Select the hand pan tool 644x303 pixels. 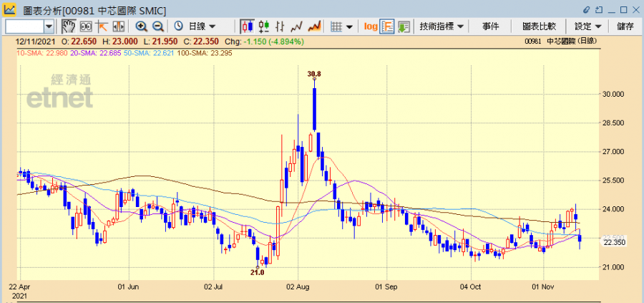pos(69,27)
